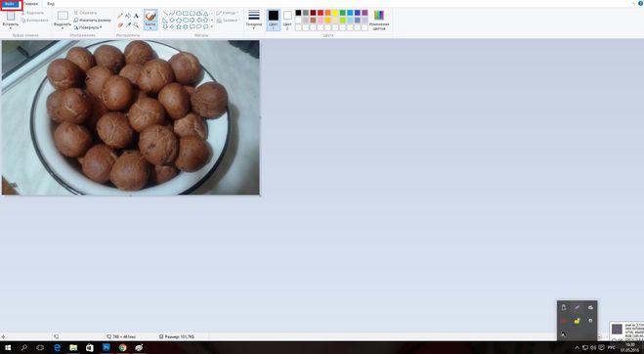Choose the Diamond shape

click(x=172, y=20)
